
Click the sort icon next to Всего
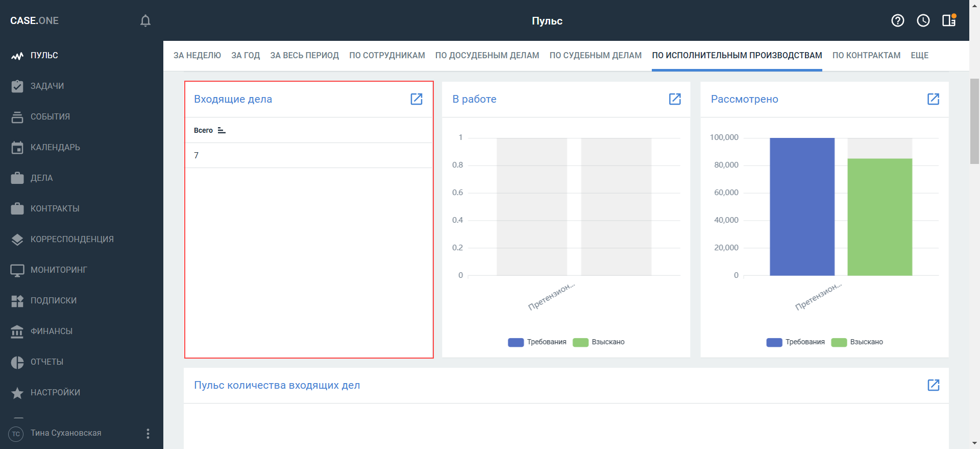[222, 130]
